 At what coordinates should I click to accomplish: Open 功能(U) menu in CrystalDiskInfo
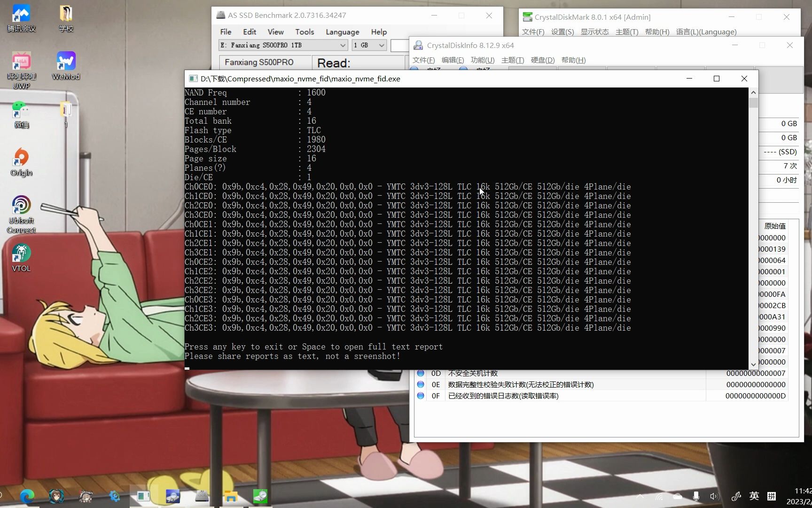483,60
